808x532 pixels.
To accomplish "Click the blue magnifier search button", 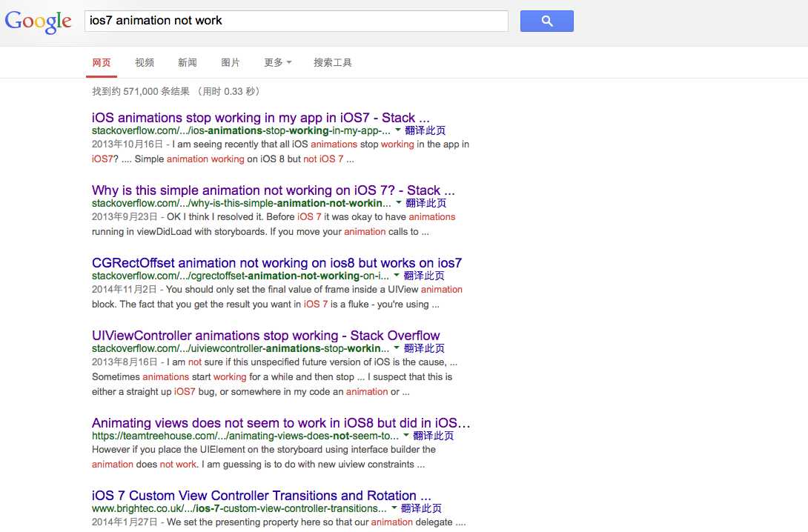I will click(x=547, y=21).
